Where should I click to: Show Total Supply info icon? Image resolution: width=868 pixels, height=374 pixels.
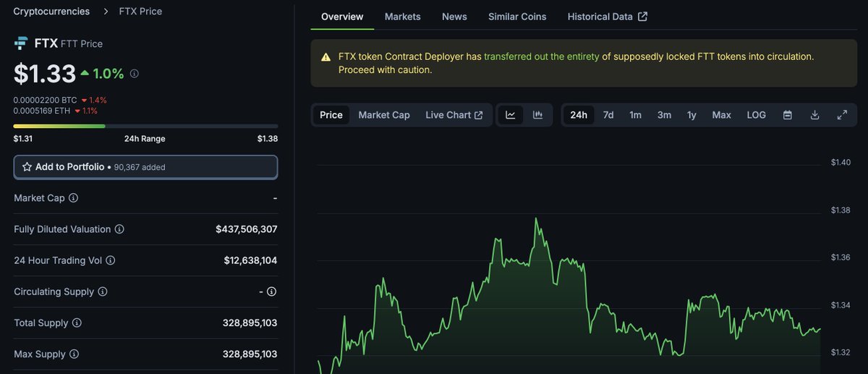(77, 323)
